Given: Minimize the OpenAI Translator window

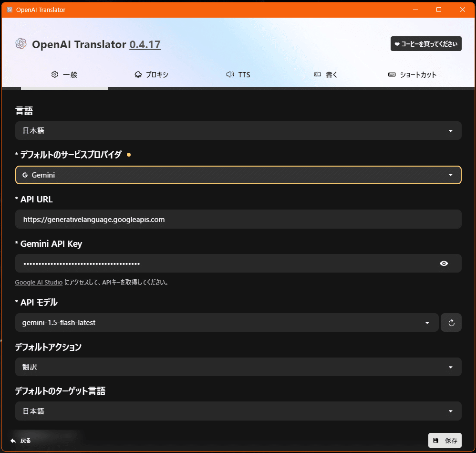Looking at the screenshot, I should coord(415,10).
